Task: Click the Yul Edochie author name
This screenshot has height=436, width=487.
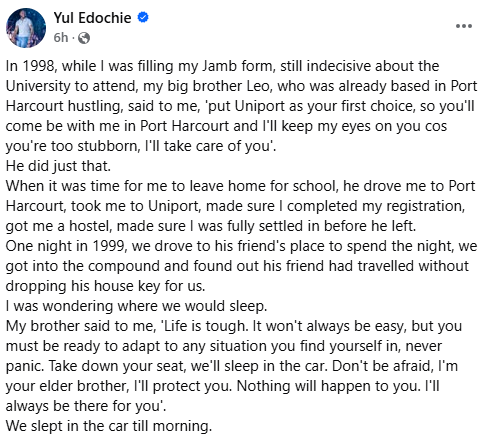Action: point(92,18)
